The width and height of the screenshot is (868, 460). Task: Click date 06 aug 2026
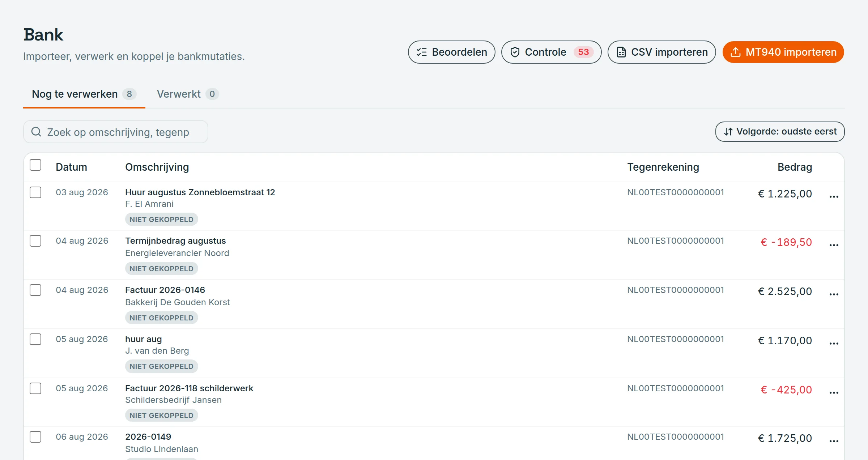[82, 437]
